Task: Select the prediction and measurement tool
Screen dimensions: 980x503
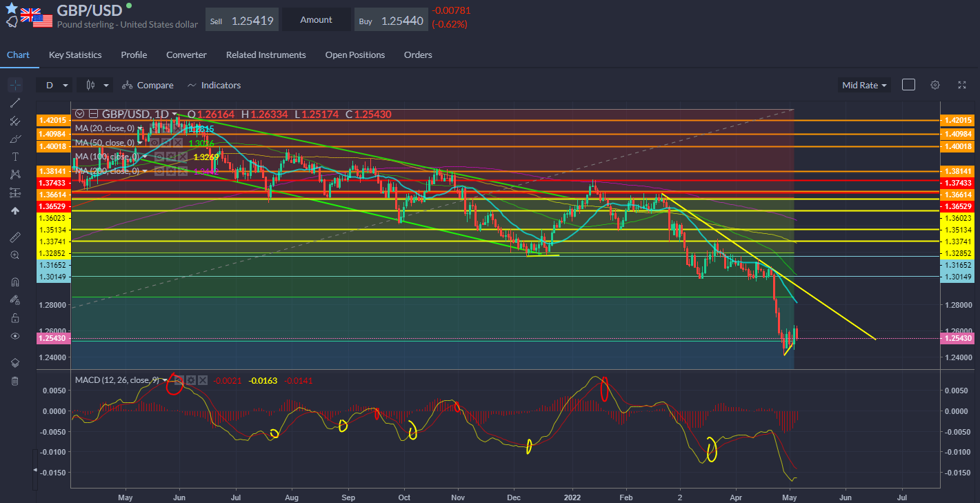Action: [15, 193]
